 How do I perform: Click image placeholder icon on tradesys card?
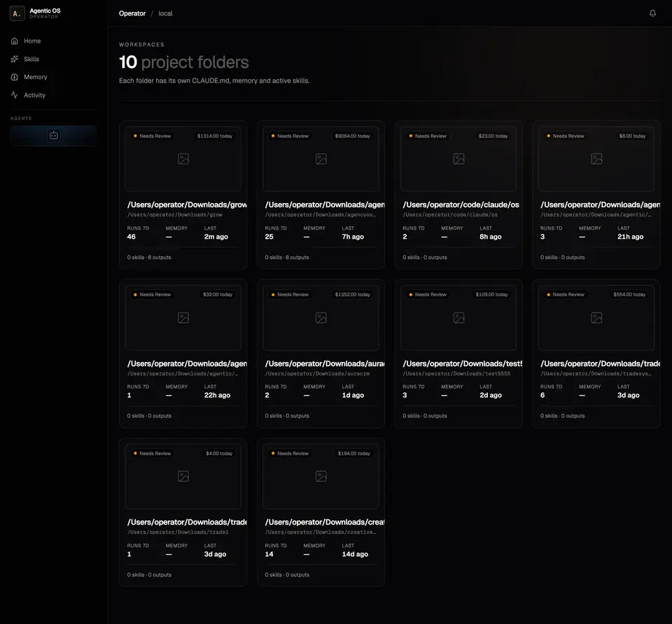596,318
